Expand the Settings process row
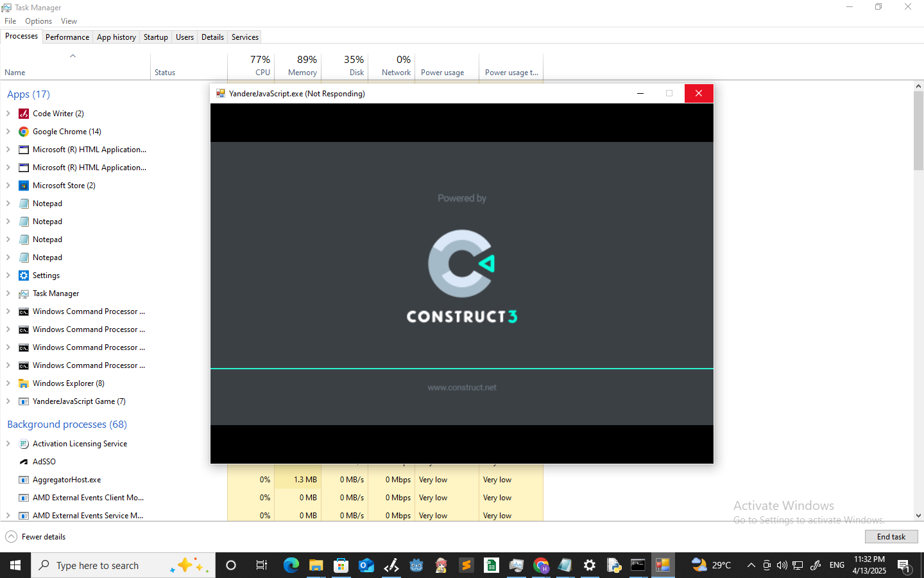924x578 pixels. pos(8,276)
